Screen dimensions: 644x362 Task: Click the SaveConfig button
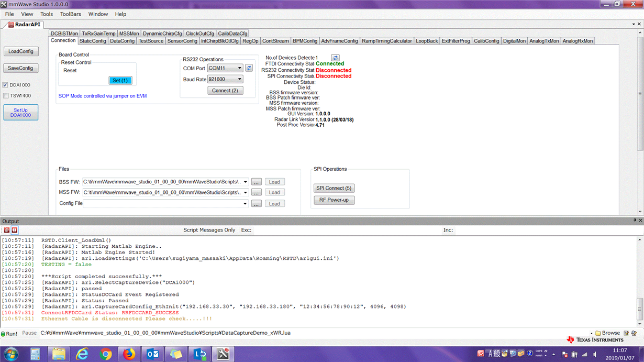click(x=21, y=68)
